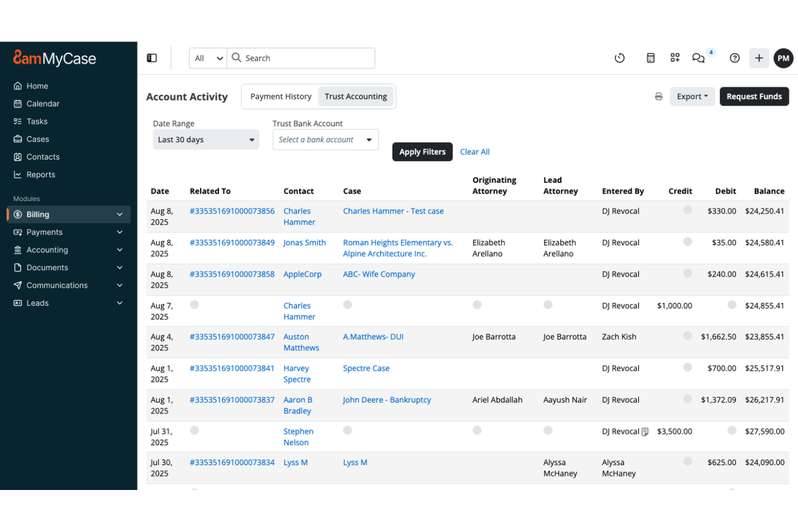Click the 8am MyCase logo
The height and width of the screenshot is (532, 798).
(x=54, y=58)
